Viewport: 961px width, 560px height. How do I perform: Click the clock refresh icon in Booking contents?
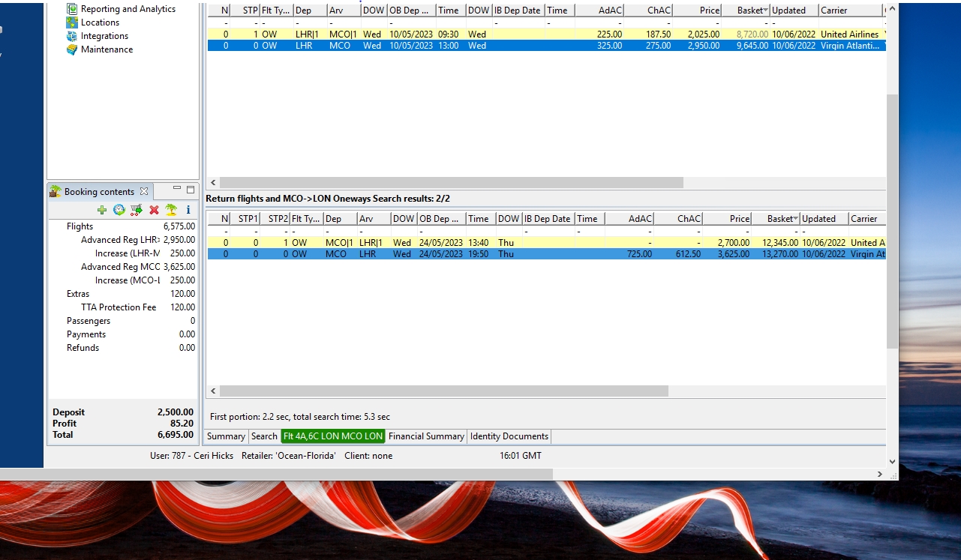coord(119,210)
